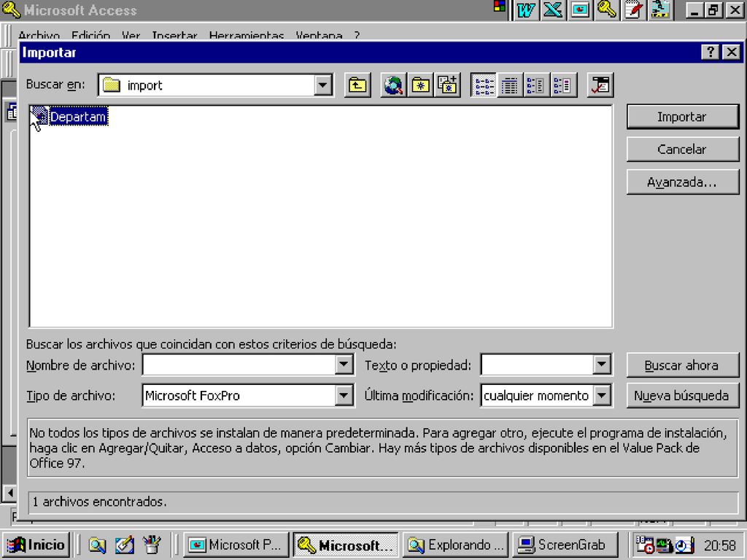Switch to Explorando taskbar window
747x560 pixels.
point(455,545)
